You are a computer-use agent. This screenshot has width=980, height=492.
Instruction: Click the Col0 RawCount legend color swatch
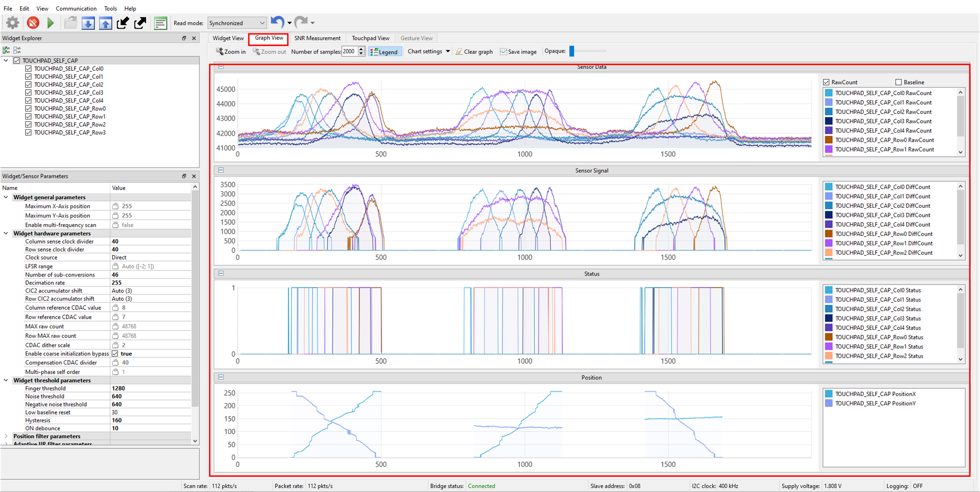(x=828, y=93)
